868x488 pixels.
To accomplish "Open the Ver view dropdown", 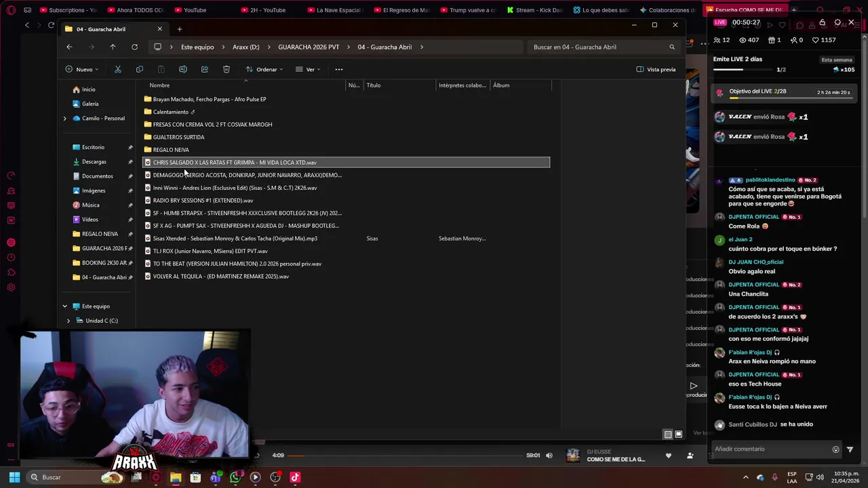I will [x=308, y=69].
